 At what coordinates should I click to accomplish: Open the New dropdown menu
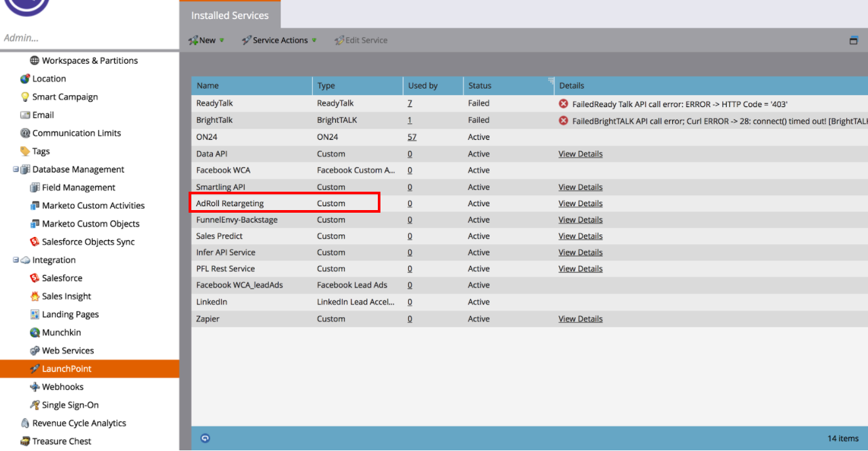[x=206, y=40]
